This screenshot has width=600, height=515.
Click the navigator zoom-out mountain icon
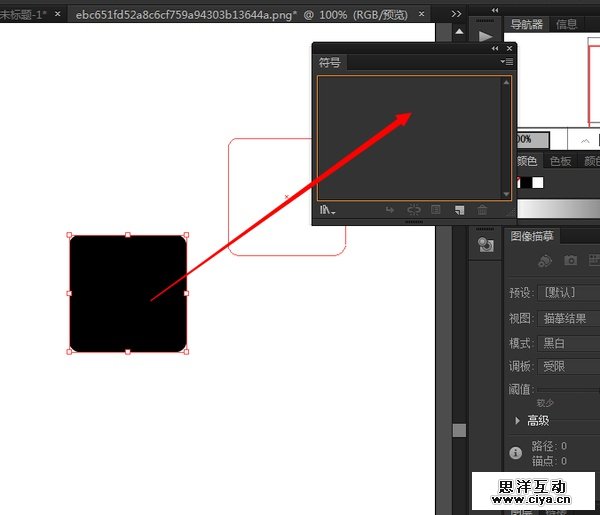(x=585, y=141)
